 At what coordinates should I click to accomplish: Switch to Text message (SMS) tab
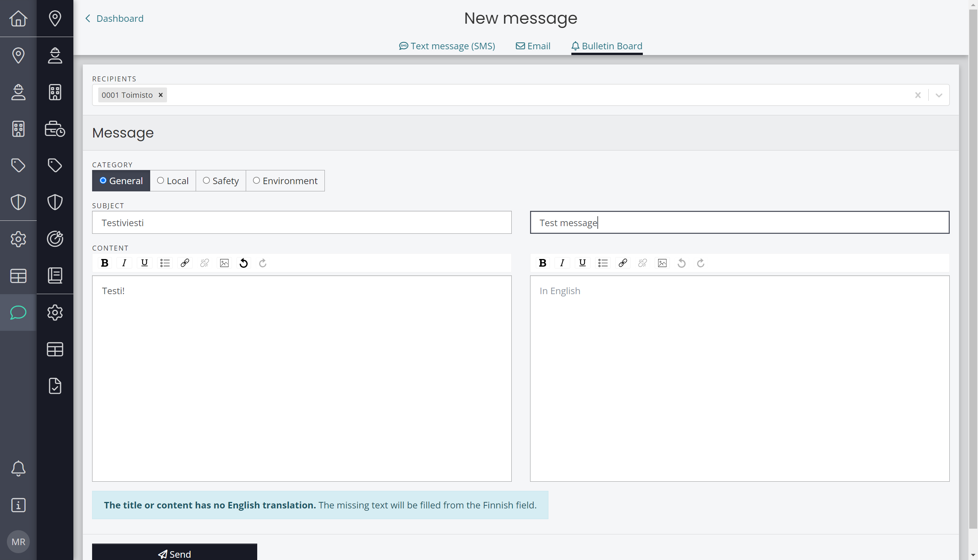(447, 46)
